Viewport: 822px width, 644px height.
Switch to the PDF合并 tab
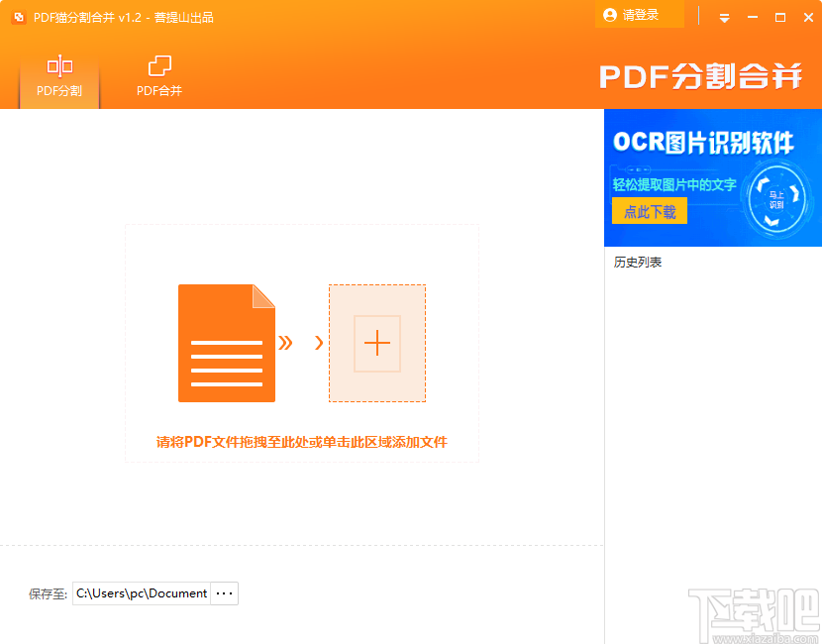[158, 76]
